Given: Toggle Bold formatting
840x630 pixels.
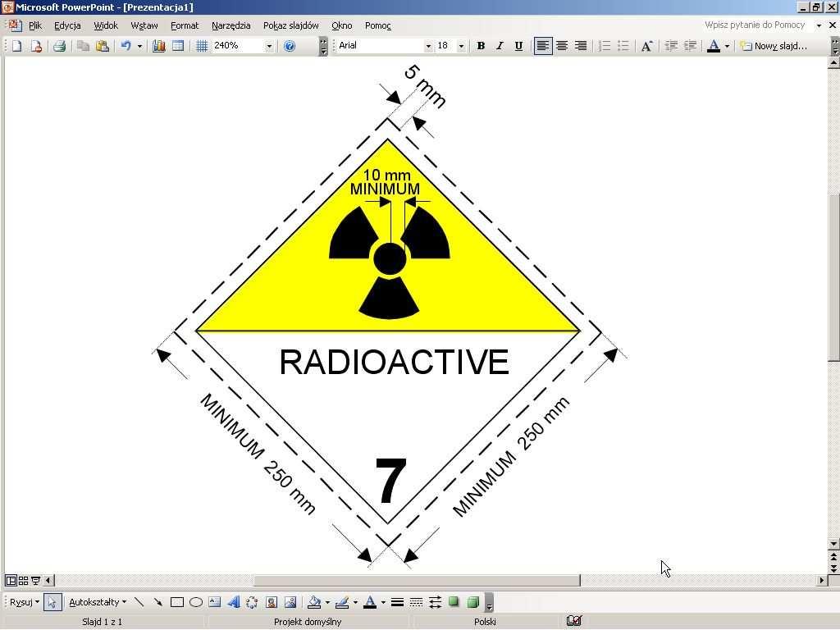Looking at the screenshot, I should pos(481,46).
